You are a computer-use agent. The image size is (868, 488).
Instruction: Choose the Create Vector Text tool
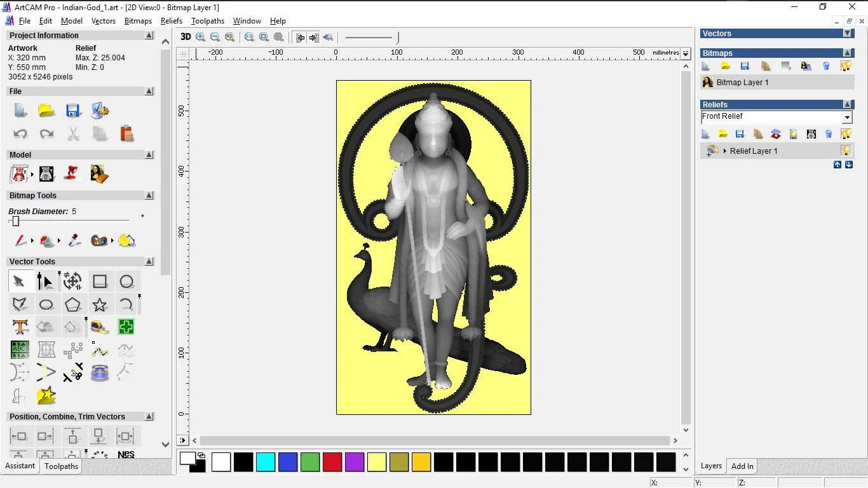tap(20, 327)
